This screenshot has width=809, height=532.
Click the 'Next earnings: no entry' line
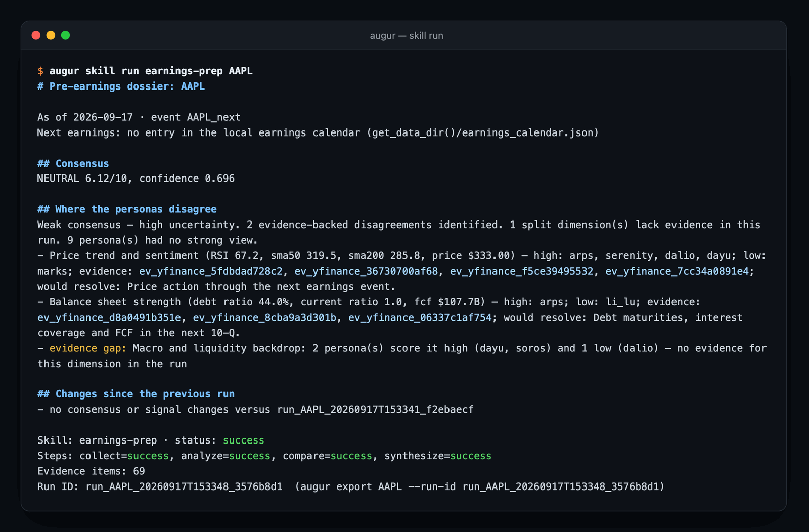[x=318, y=133]
